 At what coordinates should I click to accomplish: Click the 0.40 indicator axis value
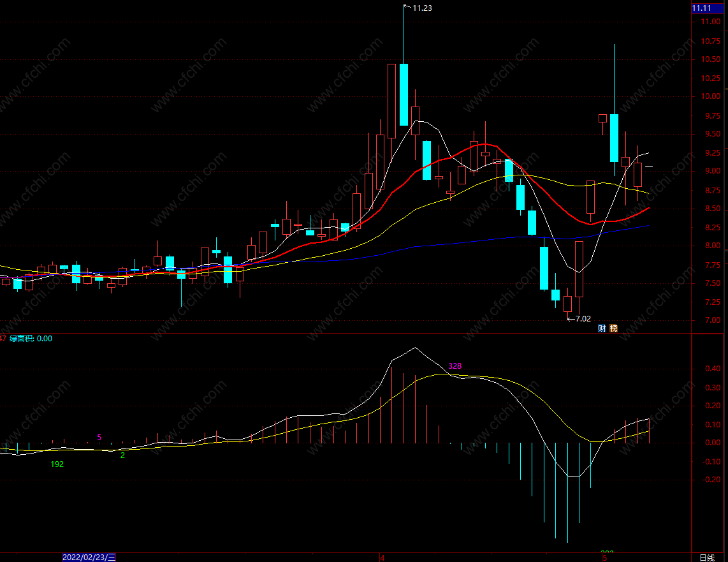(x=713, y=369)
